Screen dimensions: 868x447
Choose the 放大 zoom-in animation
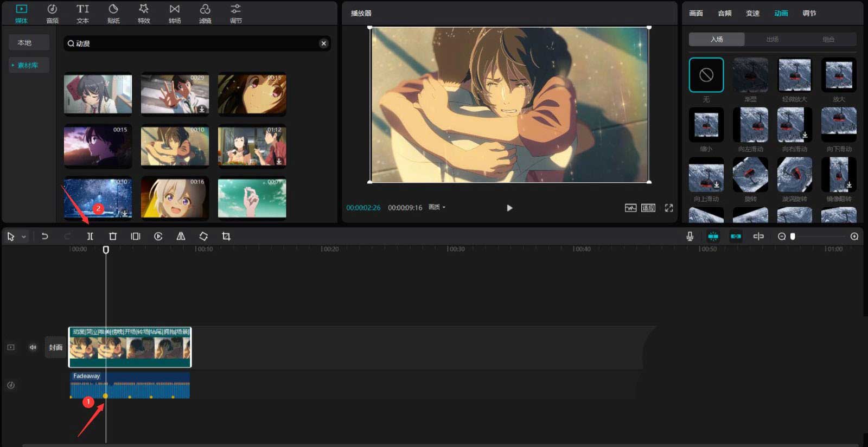coord(839,75)
